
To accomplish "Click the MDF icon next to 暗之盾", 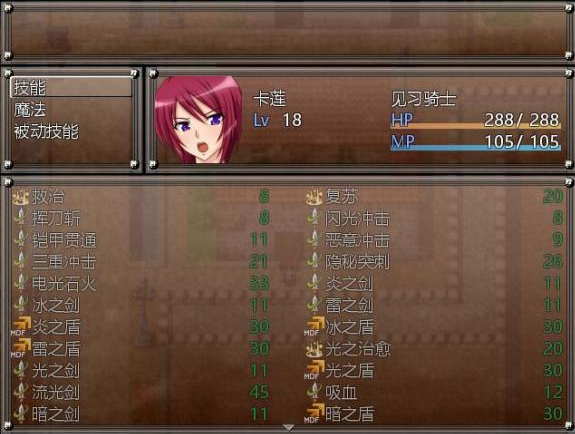I will [314, 413].
